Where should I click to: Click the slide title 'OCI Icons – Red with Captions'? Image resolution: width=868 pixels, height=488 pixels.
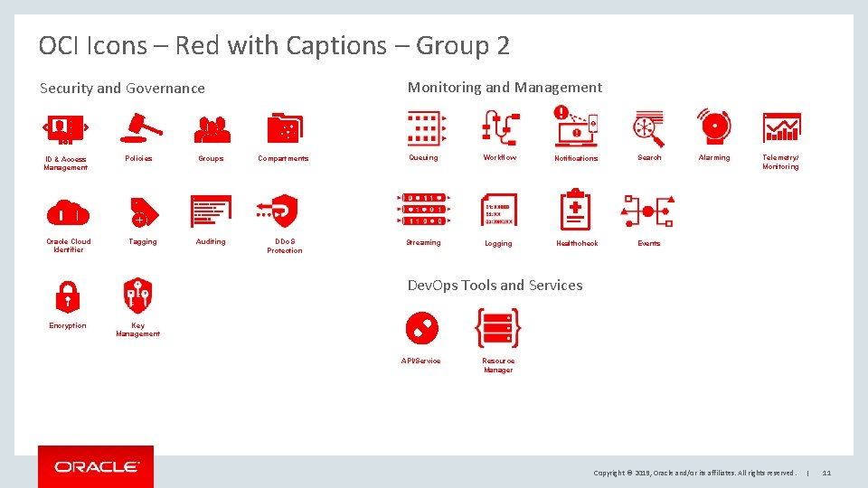pos(212,45)
